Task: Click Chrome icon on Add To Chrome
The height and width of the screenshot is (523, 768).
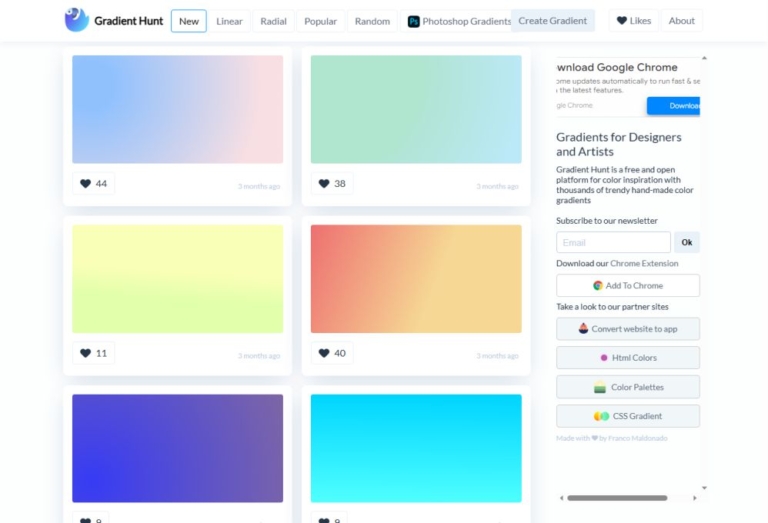Action: [598, 286]
